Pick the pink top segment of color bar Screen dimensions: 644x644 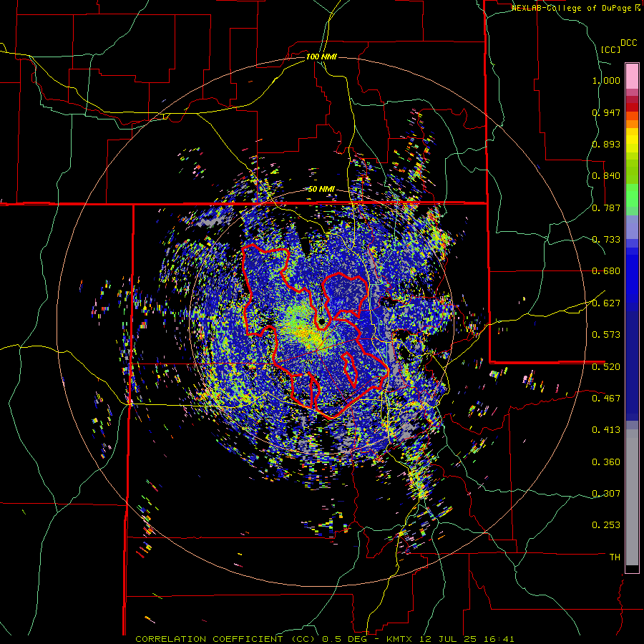point(632,76)
